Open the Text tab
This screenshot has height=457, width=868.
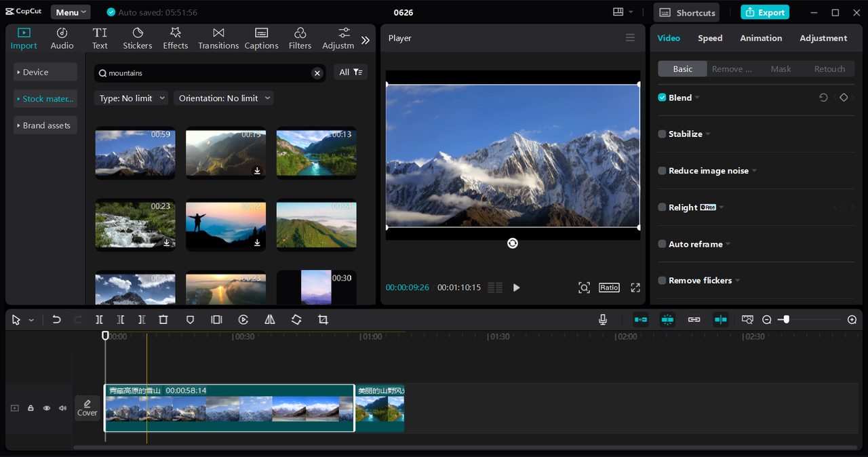tap(100, 39)
